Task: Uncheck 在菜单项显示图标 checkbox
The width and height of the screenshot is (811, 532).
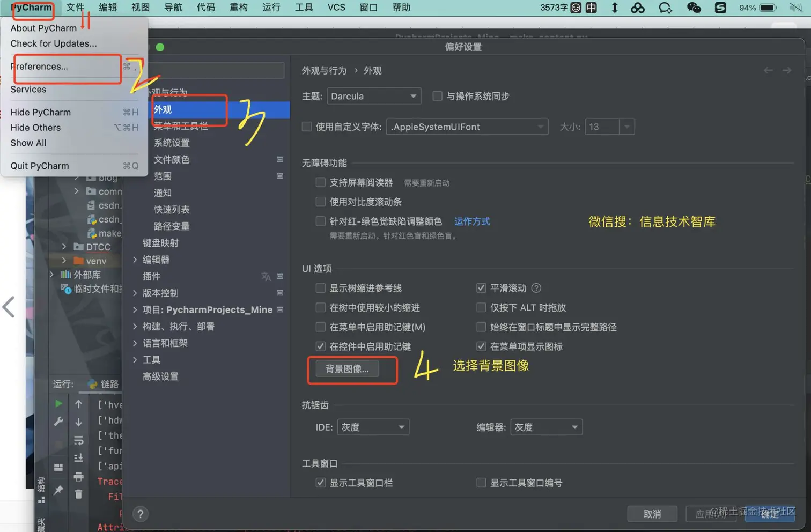Action: pyautogui.click(x=481, y=346)
